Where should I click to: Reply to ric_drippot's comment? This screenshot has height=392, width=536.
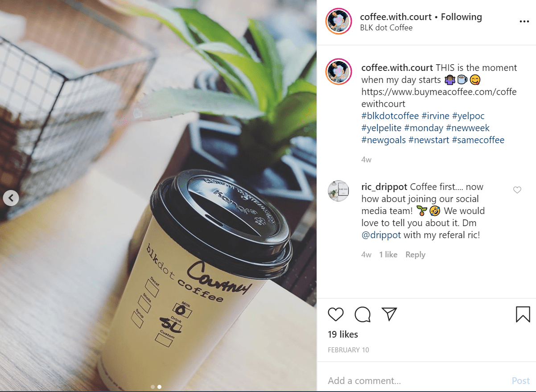415,255
